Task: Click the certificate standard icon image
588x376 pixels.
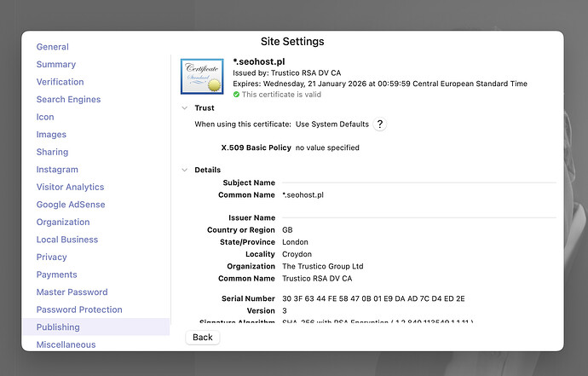Action: tap(202, 76)
